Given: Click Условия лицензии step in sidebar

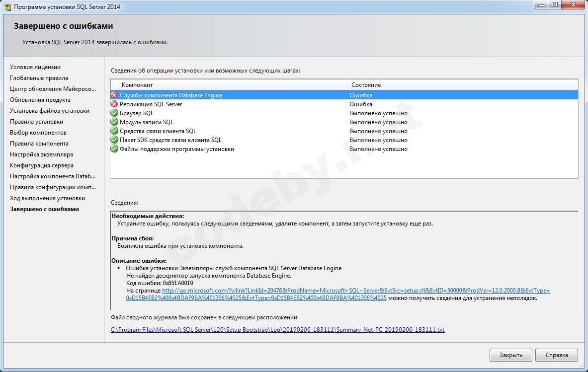Looking at the screenshot, I should (35, 67).
